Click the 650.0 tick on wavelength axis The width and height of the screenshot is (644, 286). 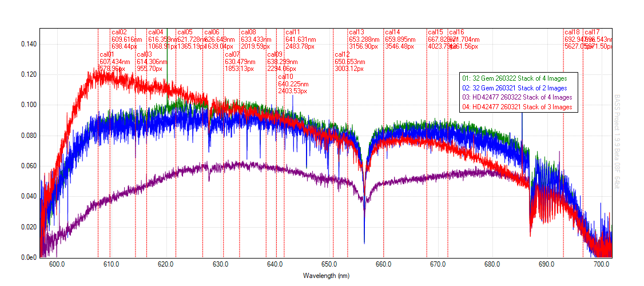tap(329, 264)
